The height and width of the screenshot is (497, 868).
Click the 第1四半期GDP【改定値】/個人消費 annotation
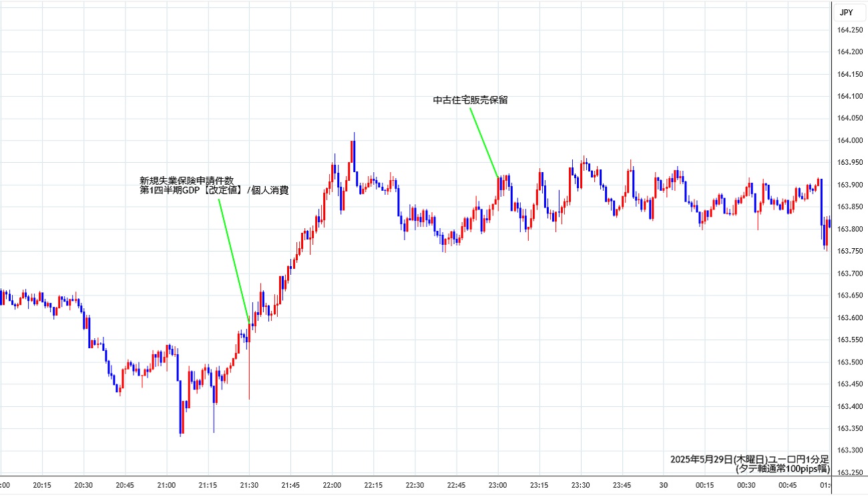pos(214,190)
